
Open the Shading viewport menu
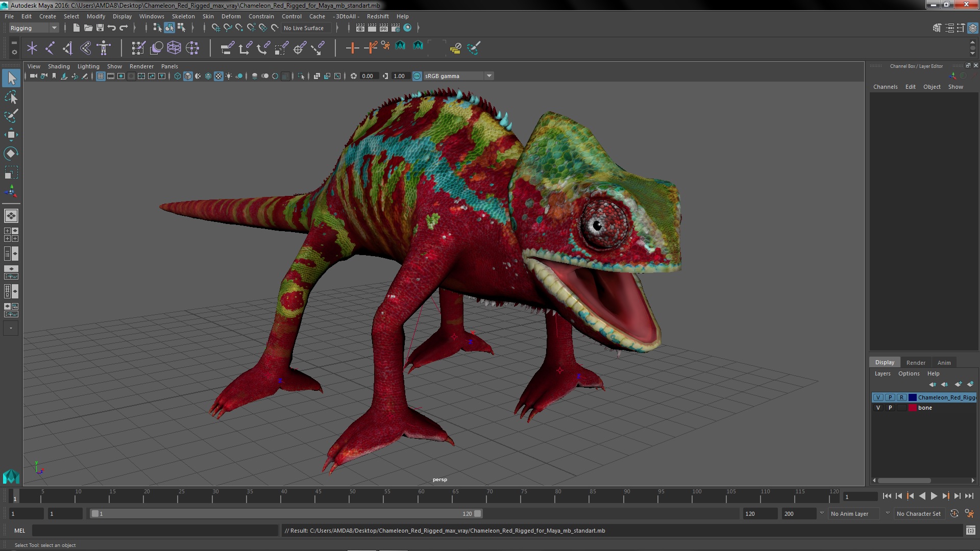tap(59, 66)
